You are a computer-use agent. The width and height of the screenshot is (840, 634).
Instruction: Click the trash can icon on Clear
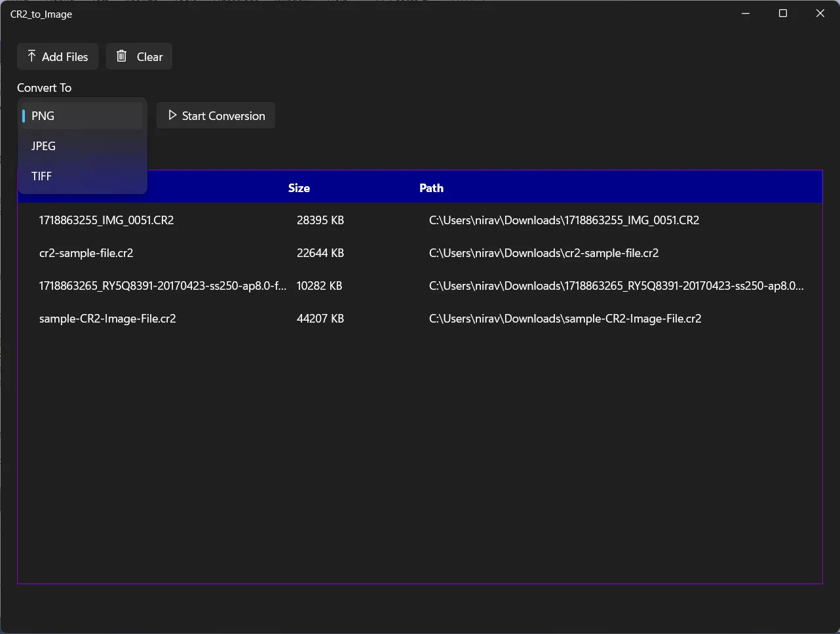point(121,56)
